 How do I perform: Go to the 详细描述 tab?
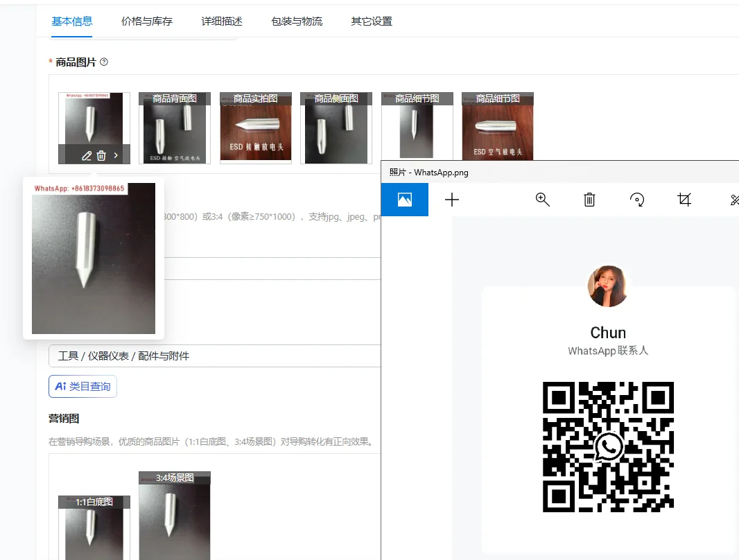click(222, 21)
